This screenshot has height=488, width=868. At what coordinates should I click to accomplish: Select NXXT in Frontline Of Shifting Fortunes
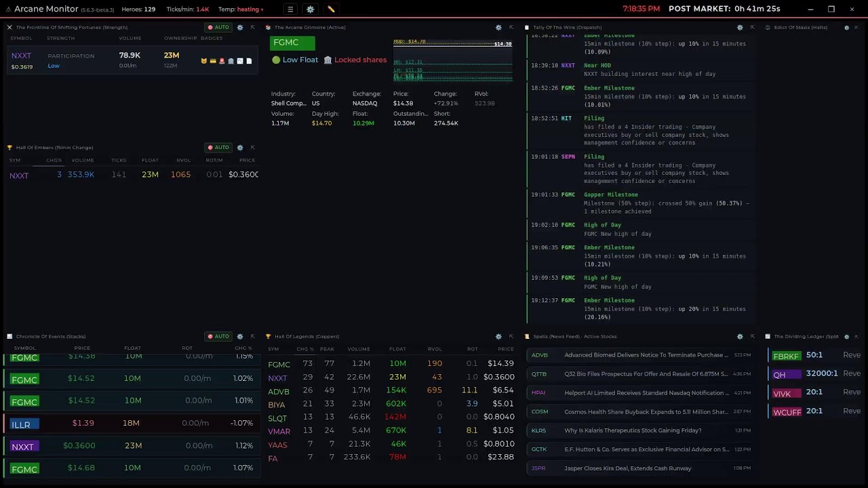[x=21, y=56]
